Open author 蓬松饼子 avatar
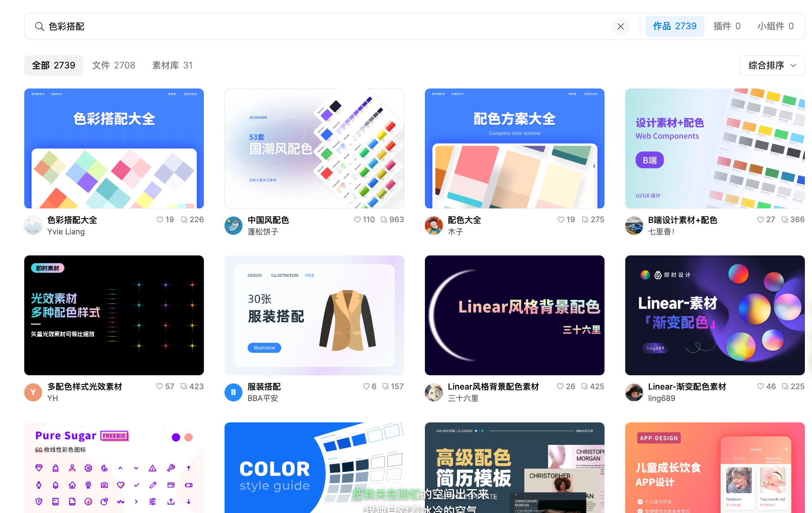This screenshot has height=513, width=812. (x=233, y=225)
